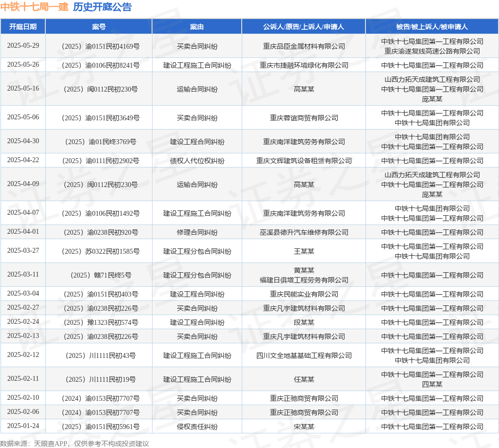Click date 2025-02-10
This screenshot has height=448, width=499.
coord(23,398)
